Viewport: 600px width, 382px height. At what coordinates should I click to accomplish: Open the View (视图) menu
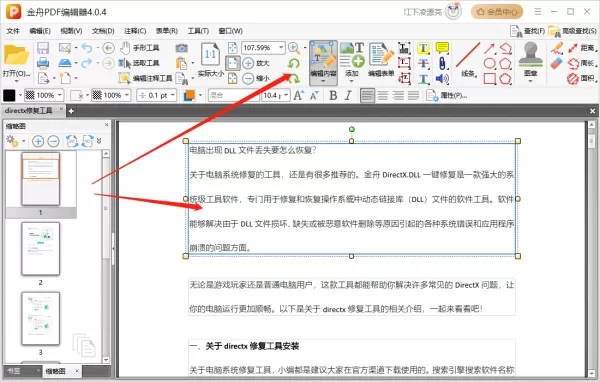pos(71,31)
